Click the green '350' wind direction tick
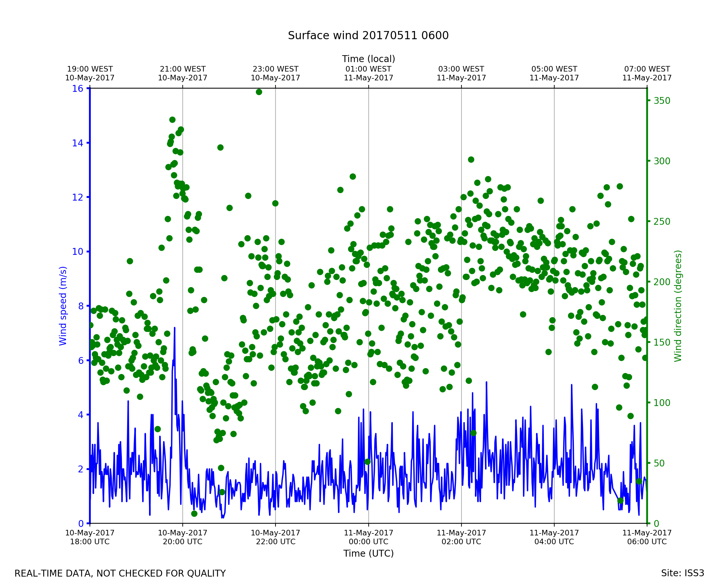Screen dimensions: 719x588 (x=662, y=101)
